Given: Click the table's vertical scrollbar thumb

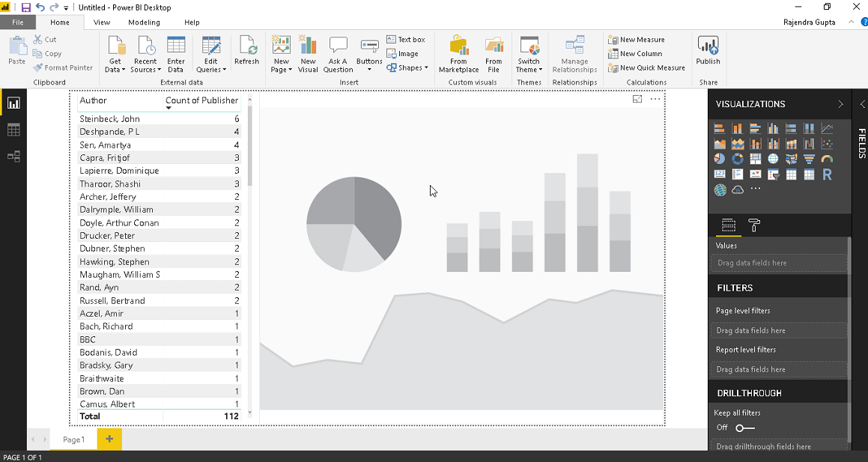Looking at the screenshot, I should (x=249, y=145).
